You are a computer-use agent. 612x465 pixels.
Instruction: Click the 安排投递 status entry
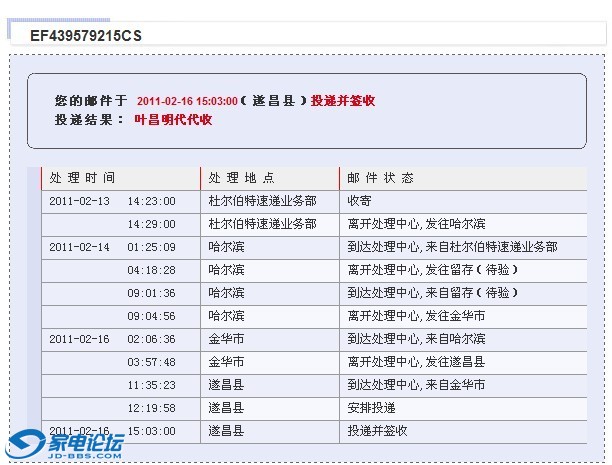click(x=371, y=408)
